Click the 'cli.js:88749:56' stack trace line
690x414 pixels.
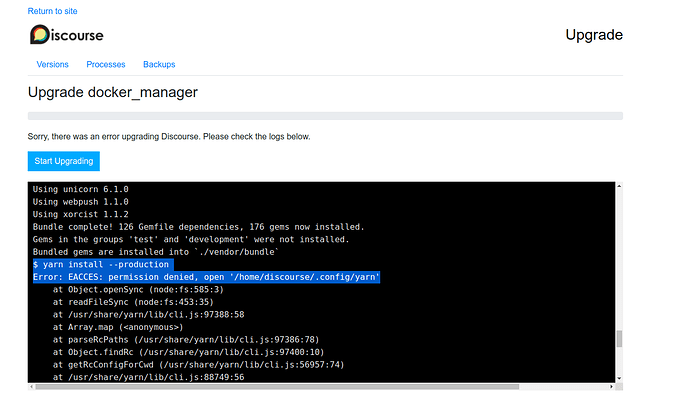coord(148,377)
